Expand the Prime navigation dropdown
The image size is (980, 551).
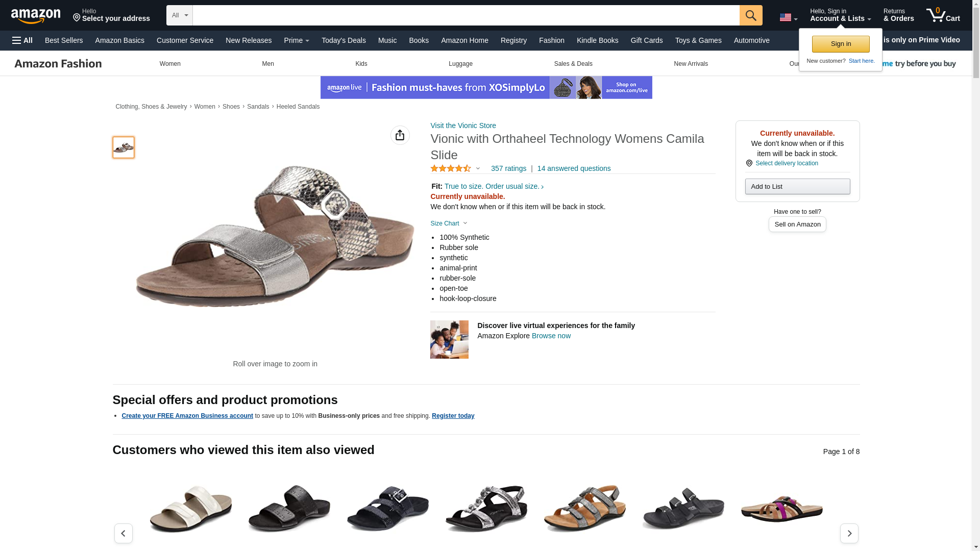[x=296, y=40]
